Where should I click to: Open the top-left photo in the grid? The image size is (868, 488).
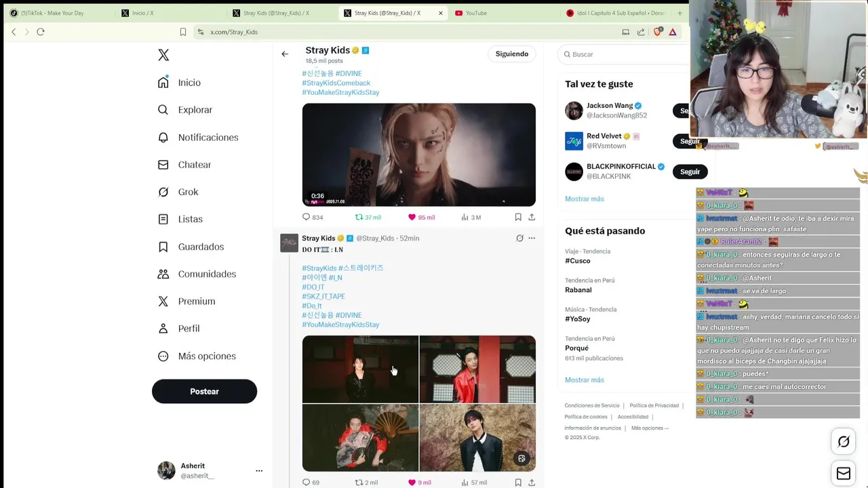[360, 369]
